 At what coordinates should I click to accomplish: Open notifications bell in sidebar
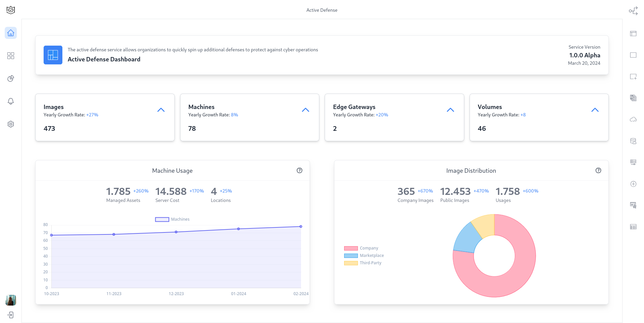tap(11, 101)
